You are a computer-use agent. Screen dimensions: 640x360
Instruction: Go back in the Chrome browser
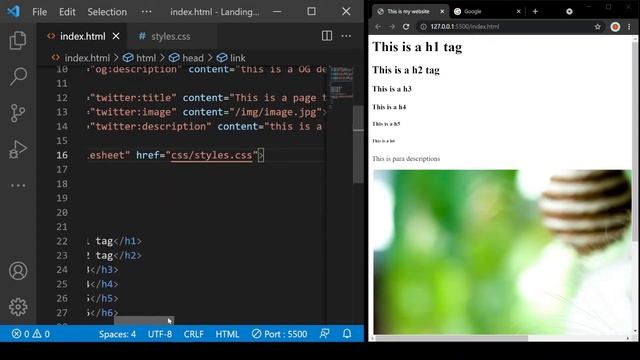(378, 27)
